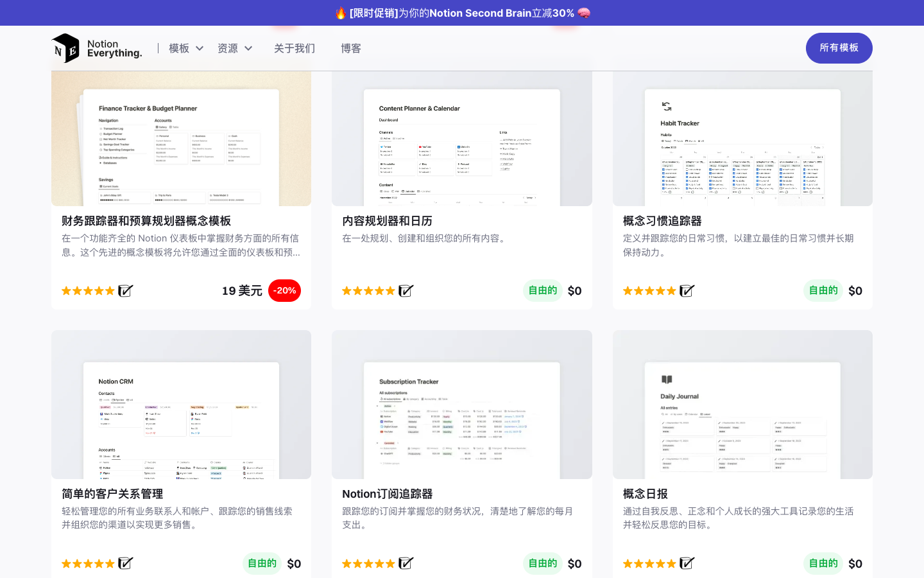Click the review icon on Content Planner card
This screenshot has width=924, height=578.
point(406,291)
